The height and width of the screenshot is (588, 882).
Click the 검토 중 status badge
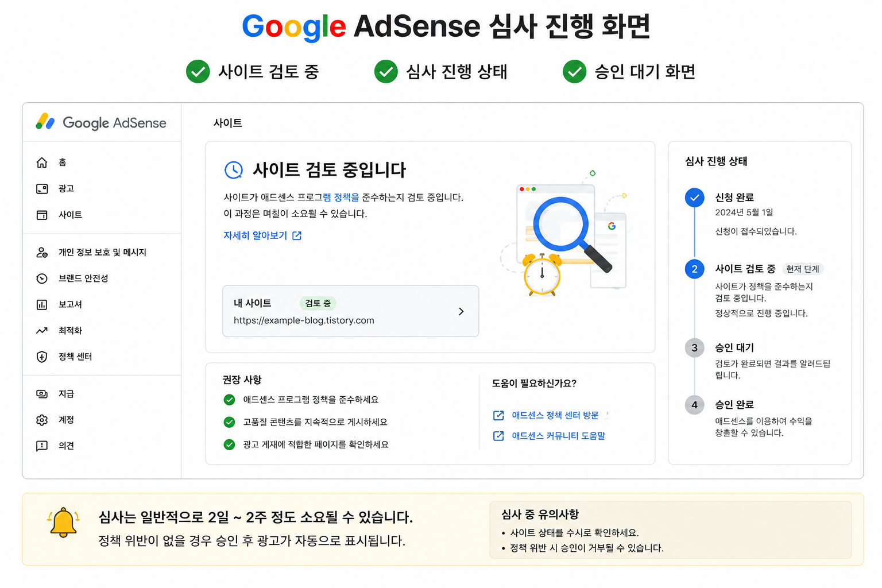click(318, 303)
